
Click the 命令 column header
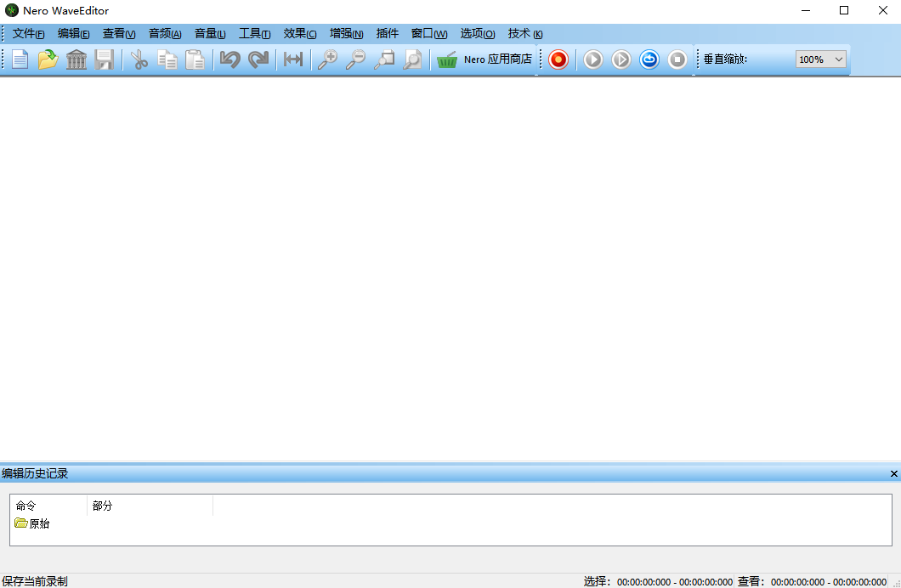[48, 506]
